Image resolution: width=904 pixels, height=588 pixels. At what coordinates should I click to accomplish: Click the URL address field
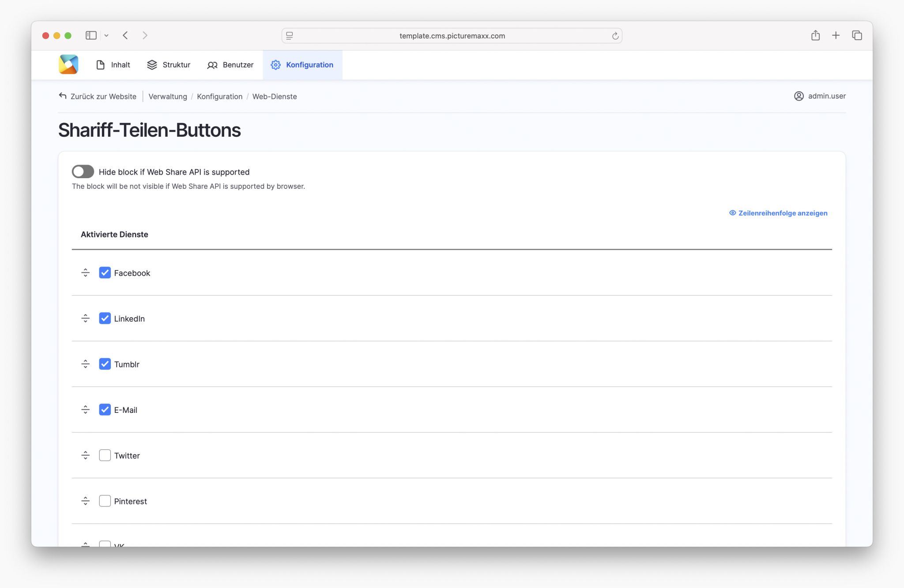pyautogui.click(x=452, y=36)
